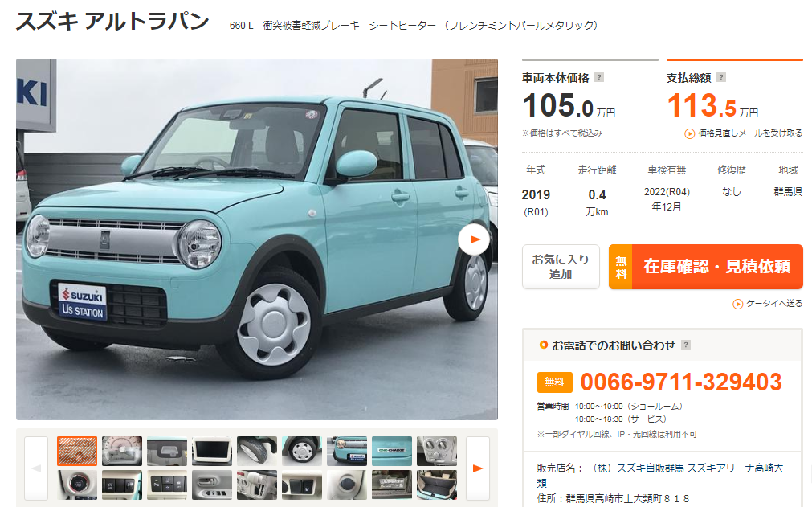The image size is (812, 507).
Task: Select trunk interior thumbnail
Action: tap(437, 485)
